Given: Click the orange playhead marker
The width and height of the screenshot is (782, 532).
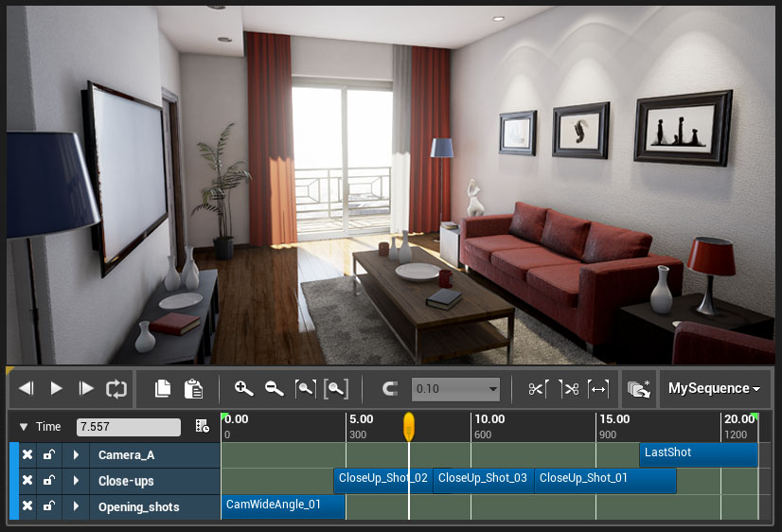Looking at the screenshot, I should 408,426.
